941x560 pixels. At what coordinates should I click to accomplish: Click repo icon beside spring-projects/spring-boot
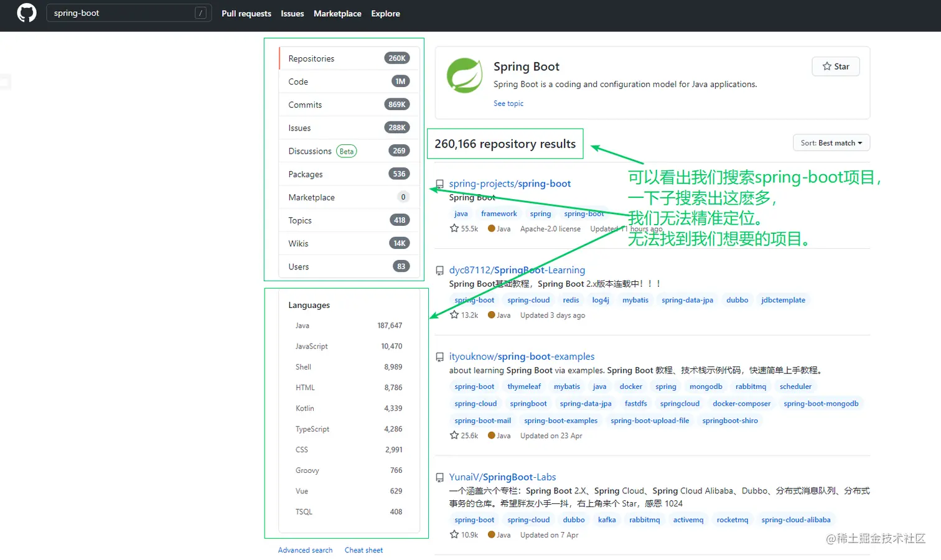click(439, 184)
